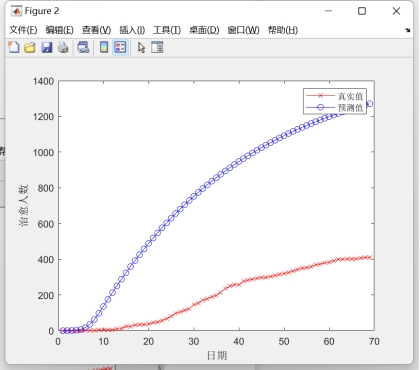Click the New Figure toolbar icon
This screenshot has height=370, width=420.
[x=14, y=47]
